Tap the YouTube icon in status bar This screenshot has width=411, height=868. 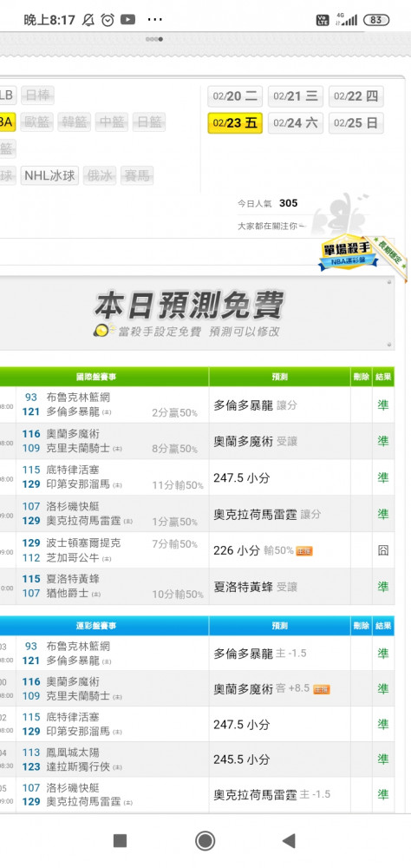point(127,20)
